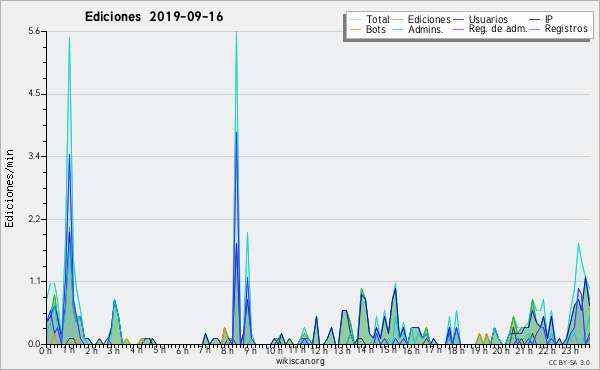Click the green Ediciones legend swatch

(398, 19)
